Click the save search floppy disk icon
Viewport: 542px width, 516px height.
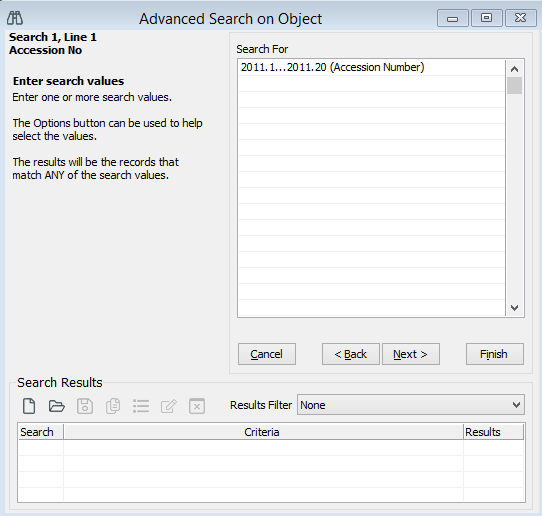[85, 406]
